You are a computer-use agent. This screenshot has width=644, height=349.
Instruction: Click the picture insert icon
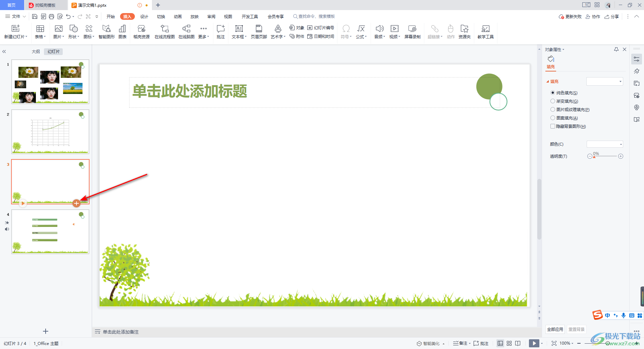coord(58,29)
